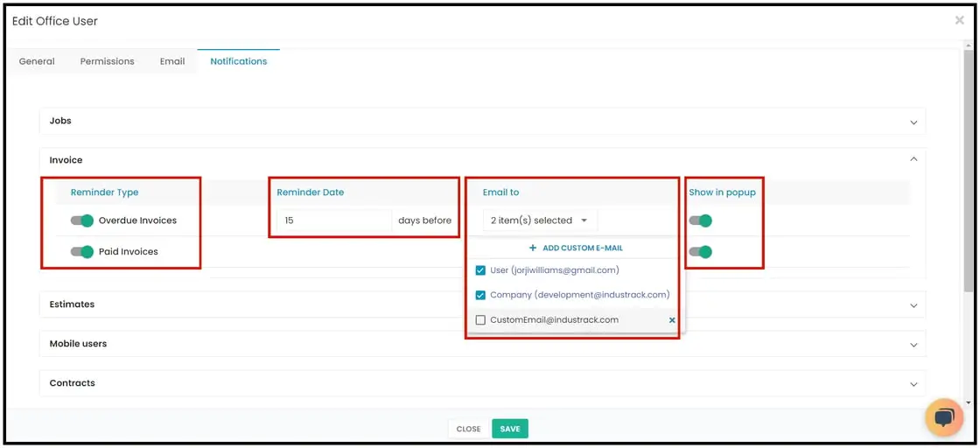The width and height of the screenshot is (980, 448).
Task: Click the Close button at the bottom
Action: point(468,429)
